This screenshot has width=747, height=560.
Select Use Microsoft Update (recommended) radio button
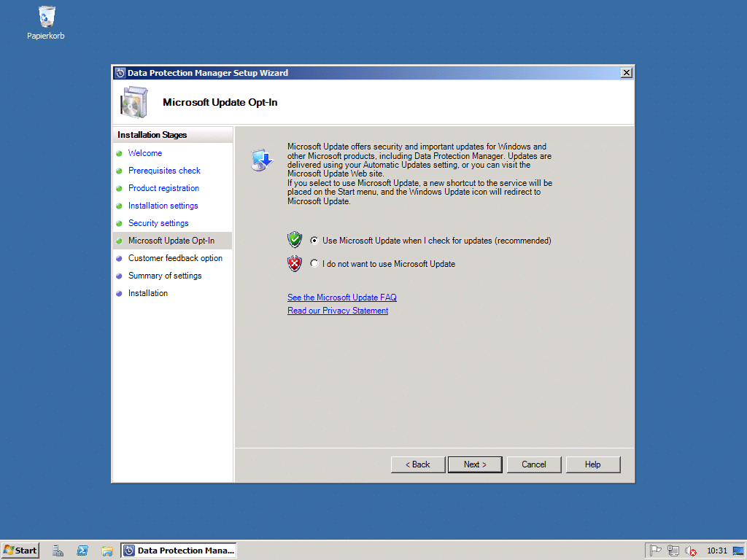pyautogui.click(x=314, y=241)
